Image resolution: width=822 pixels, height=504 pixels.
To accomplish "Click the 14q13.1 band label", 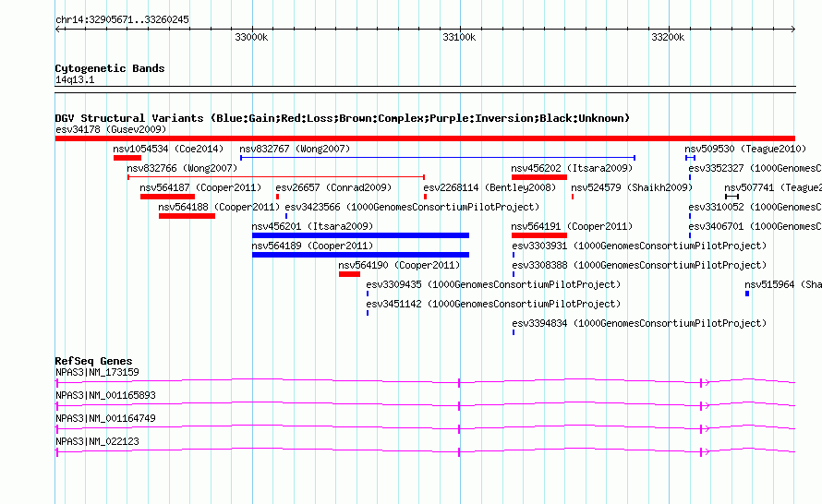I will 75,79.
